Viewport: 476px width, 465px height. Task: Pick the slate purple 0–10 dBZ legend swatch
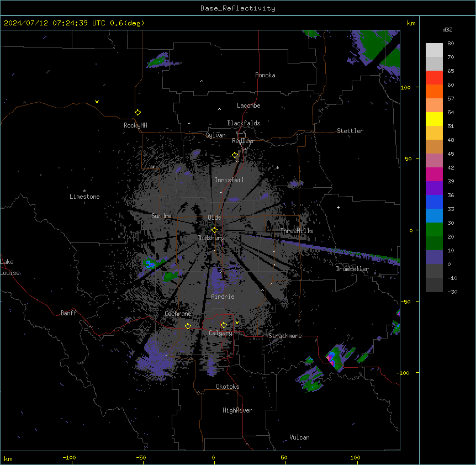[x=434, y=257]
